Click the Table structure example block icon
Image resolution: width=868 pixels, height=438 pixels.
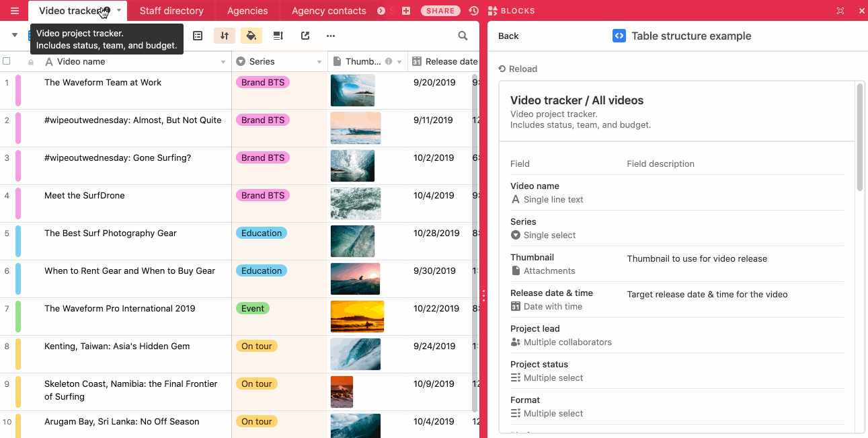click(619, 36)
